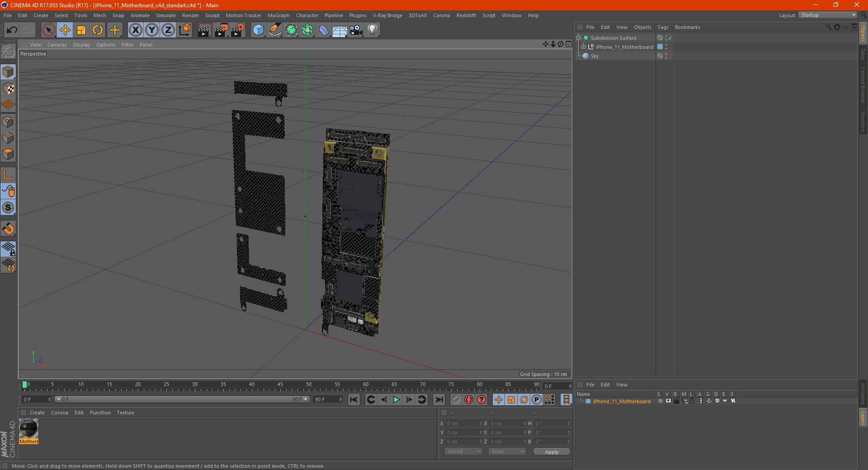Select the Sky object in Object Manager

594,56
